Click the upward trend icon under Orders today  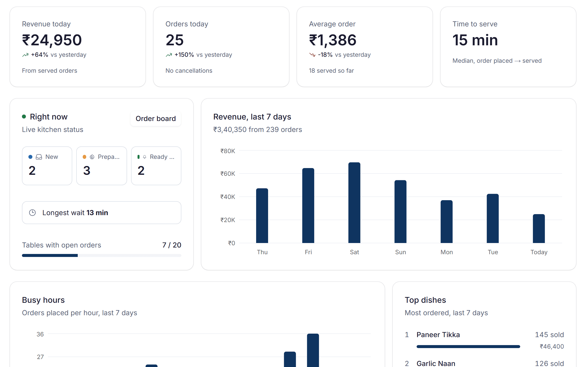click(169, 55)
